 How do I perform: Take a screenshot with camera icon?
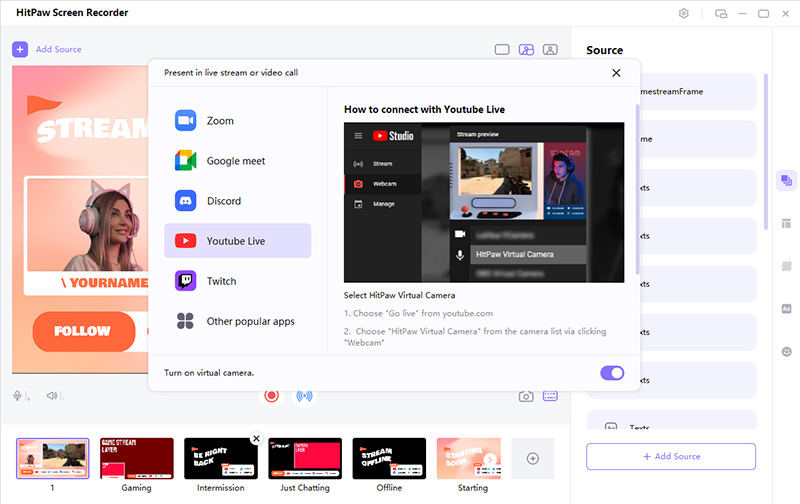coord(526,396)
